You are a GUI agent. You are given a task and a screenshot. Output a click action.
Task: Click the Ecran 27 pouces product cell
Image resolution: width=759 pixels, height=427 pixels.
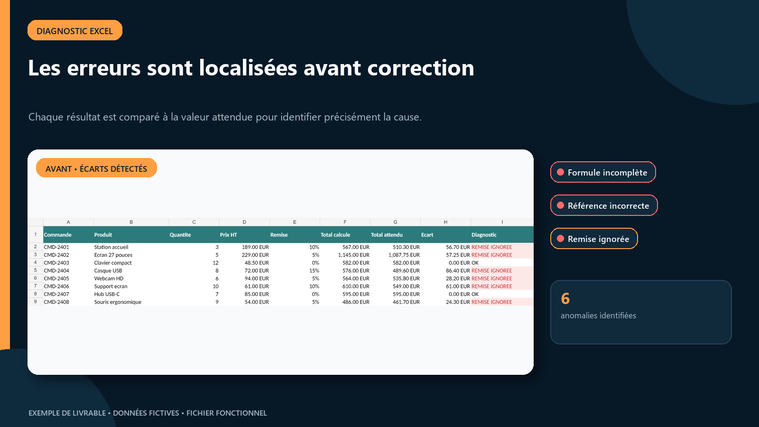131,255
